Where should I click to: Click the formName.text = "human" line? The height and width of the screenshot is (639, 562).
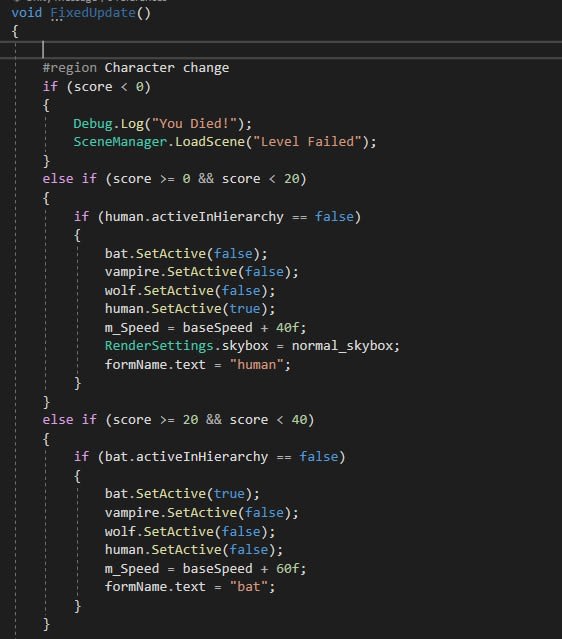point(198,364)
